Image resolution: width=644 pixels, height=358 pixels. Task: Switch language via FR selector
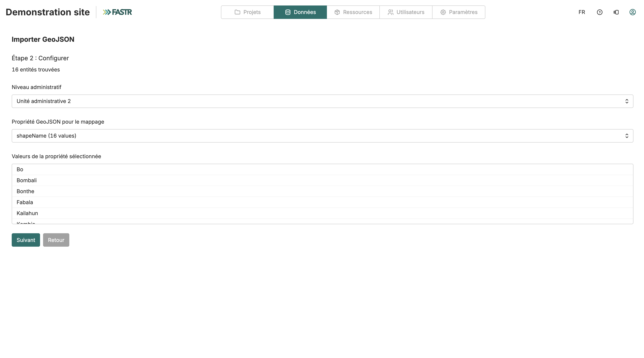point(582,12)
